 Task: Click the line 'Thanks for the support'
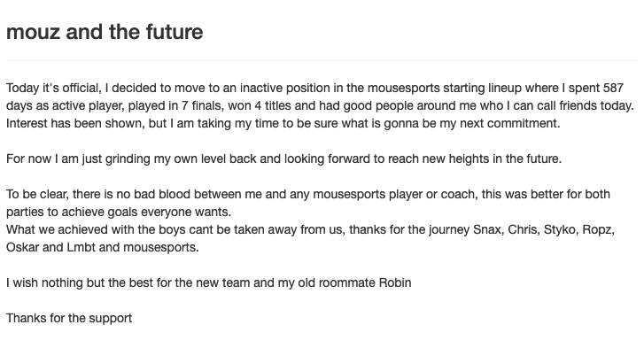[x=69, y=318]
